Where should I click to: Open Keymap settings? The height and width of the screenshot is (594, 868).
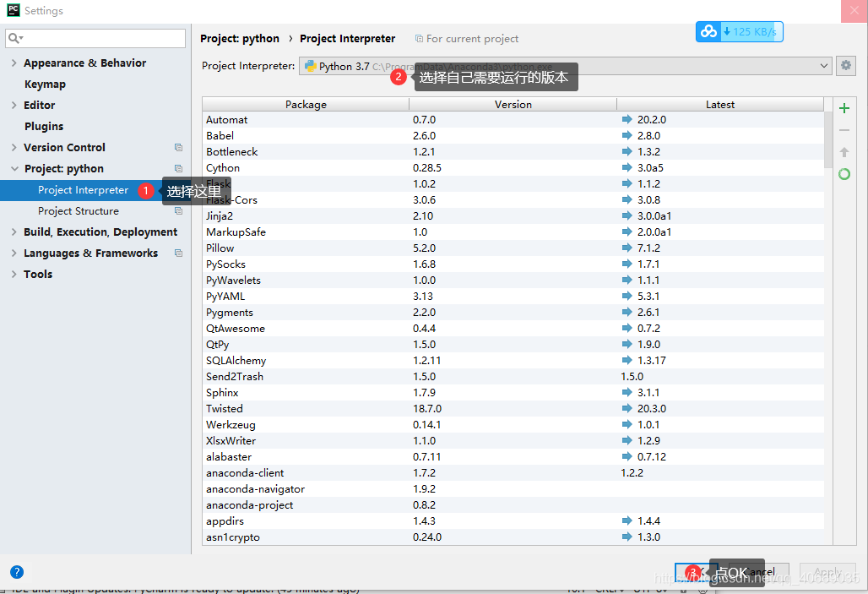(45, 84)
